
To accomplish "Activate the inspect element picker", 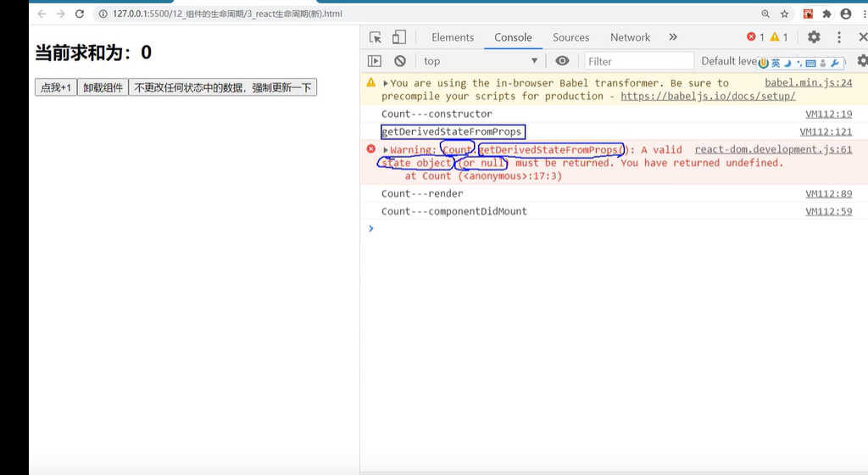I will [376, 37].
